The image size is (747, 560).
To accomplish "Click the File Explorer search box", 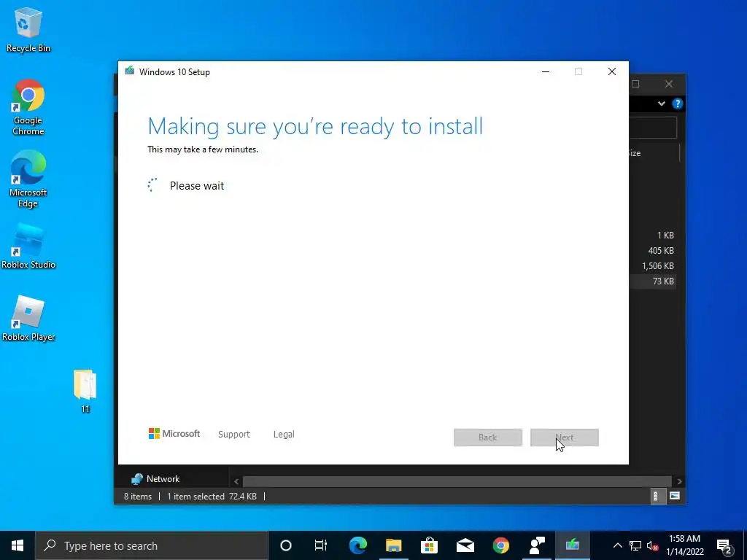I will 653,128.
